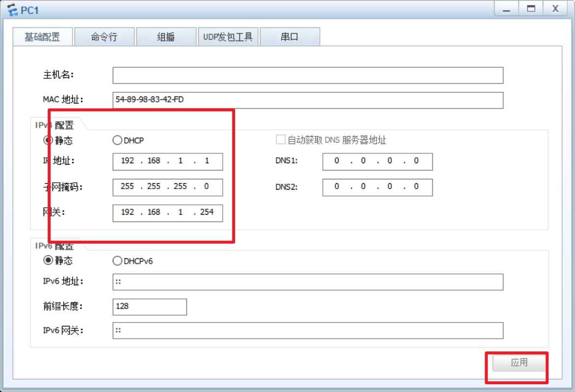
Task: Choose IPv6 静态 radio button
Action: click(x=48, y=261)
